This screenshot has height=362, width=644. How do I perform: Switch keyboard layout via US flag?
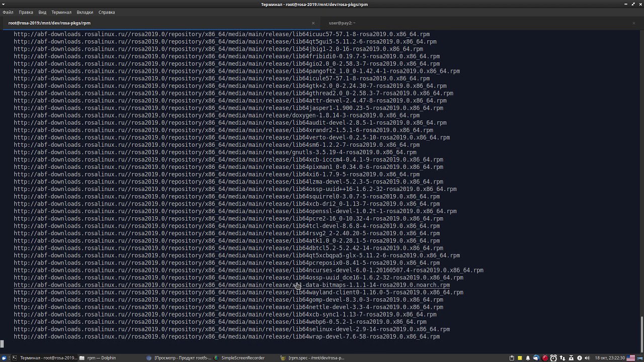click(630, 358)
